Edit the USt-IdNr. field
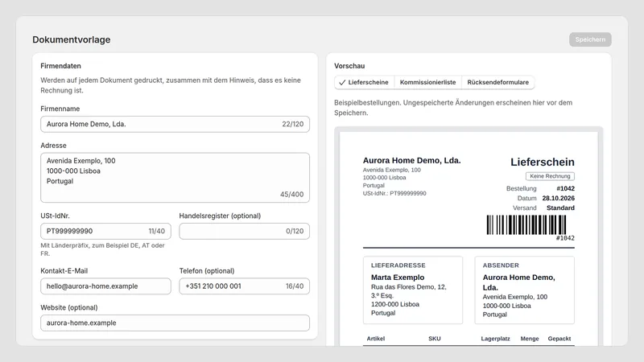Image resolution: width=644 pixels, height=362 pixels. 105,231
